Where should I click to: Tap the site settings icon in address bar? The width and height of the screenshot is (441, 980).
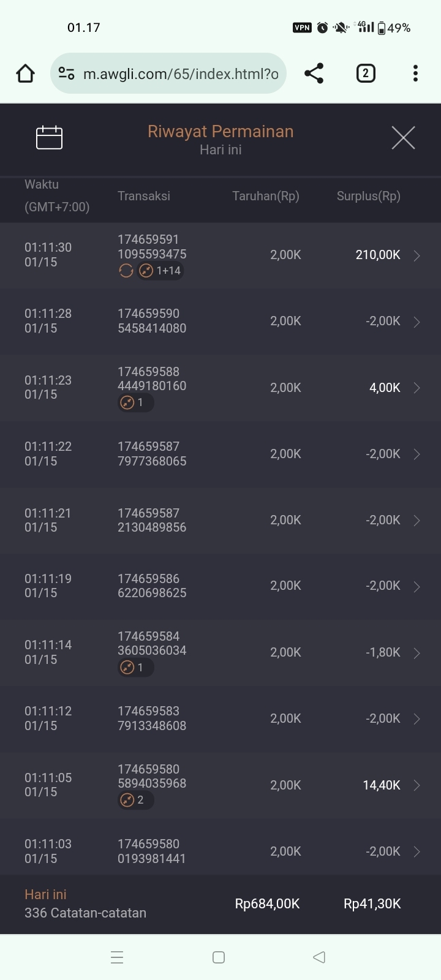[66, 73]
